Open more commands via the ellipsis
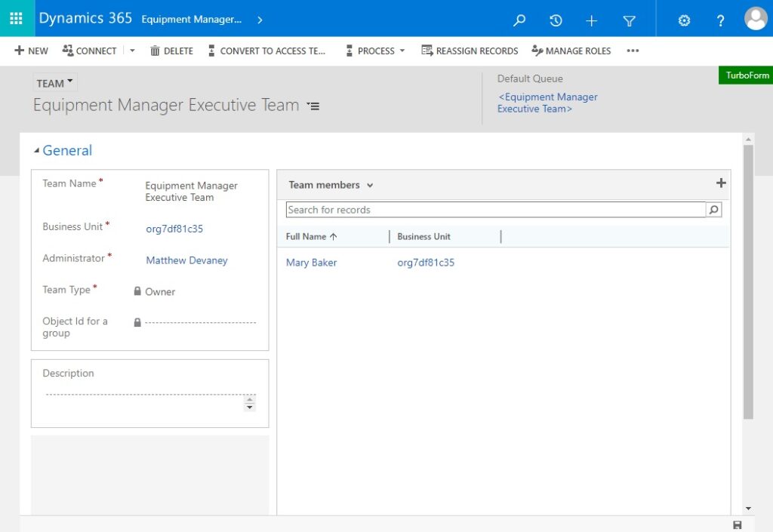Viewport: 773px width, 532px height. 633,51
